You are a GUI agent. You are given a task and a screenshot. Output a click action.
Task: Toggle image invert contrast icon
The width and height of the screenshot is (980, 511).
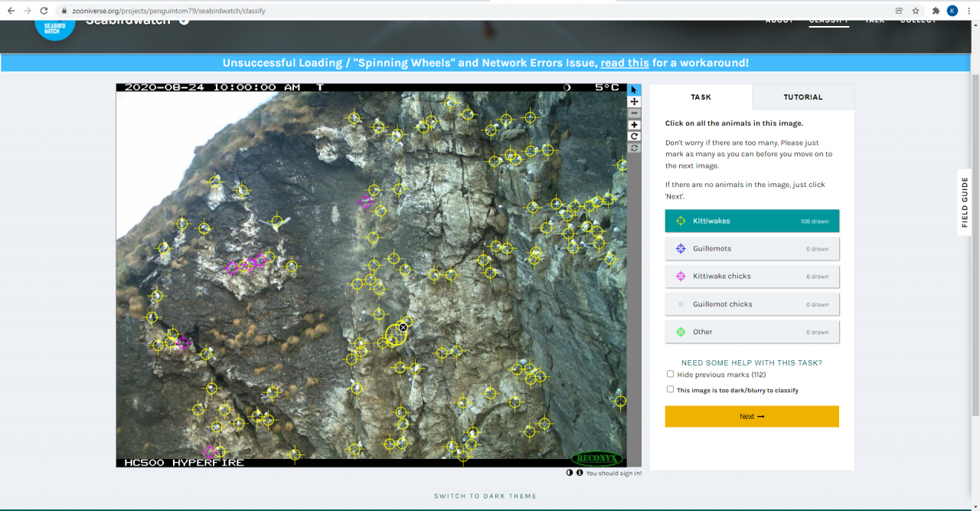click(x=570, y=473)
